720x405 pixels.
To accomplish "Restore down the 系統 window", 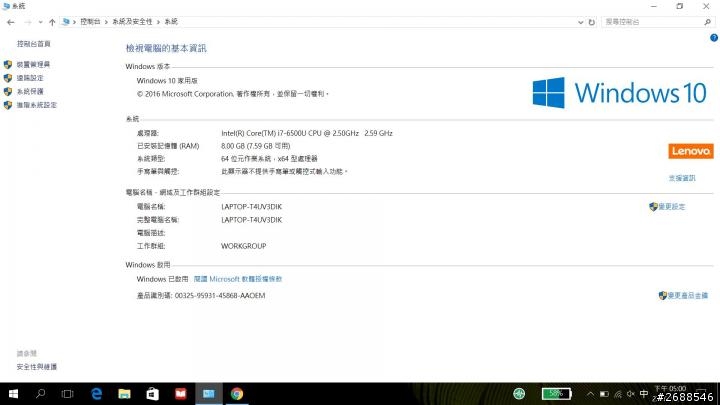I will point(680,6).
